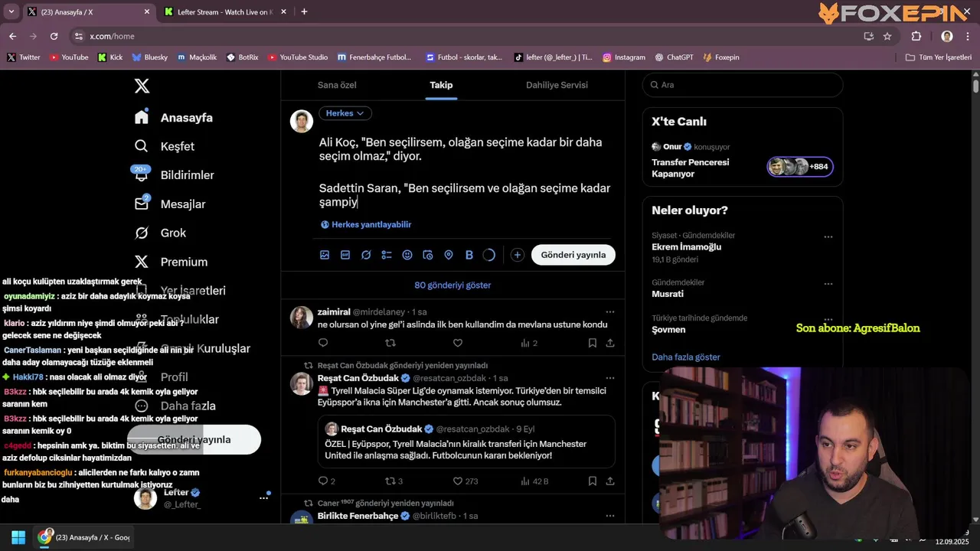Viewport: 980px width, 551px height.
Task: Toggle bold text in composer
Action: click(x=469, y=255)
